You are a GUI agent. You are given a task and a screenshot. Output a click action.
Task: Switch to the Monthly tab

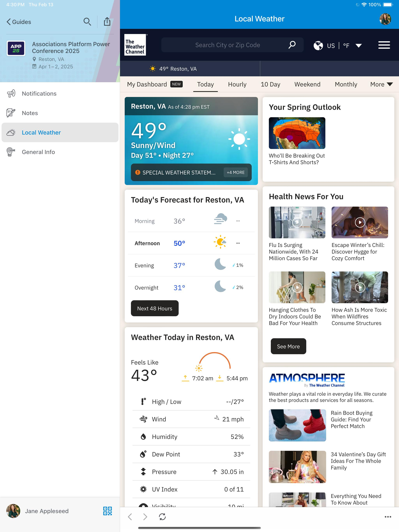[346, 85]
